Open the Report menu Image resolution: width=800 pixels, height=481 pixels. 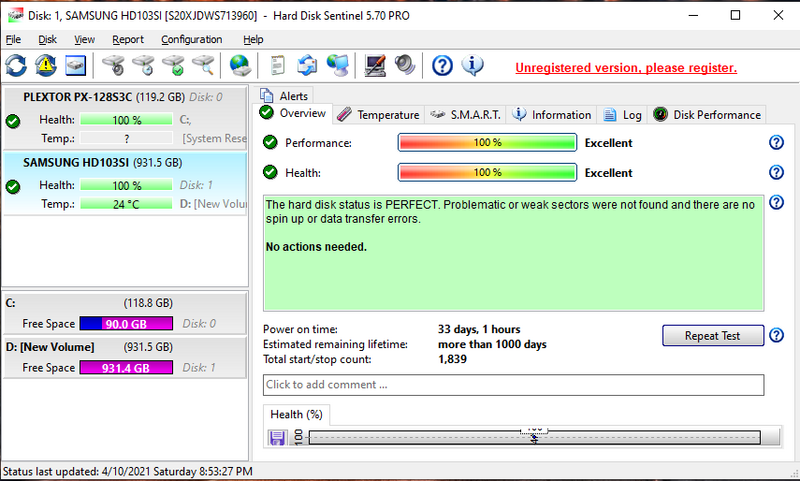[x=128, y=39]
